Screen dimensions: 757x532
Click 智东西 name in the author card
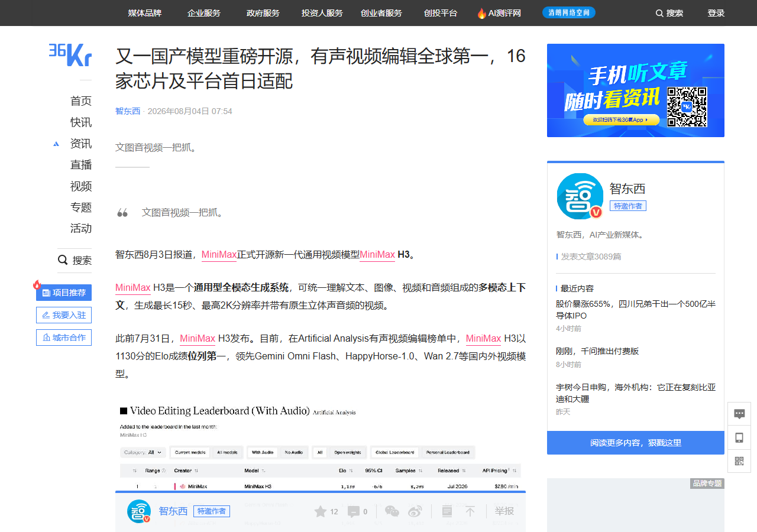(627, 189)
